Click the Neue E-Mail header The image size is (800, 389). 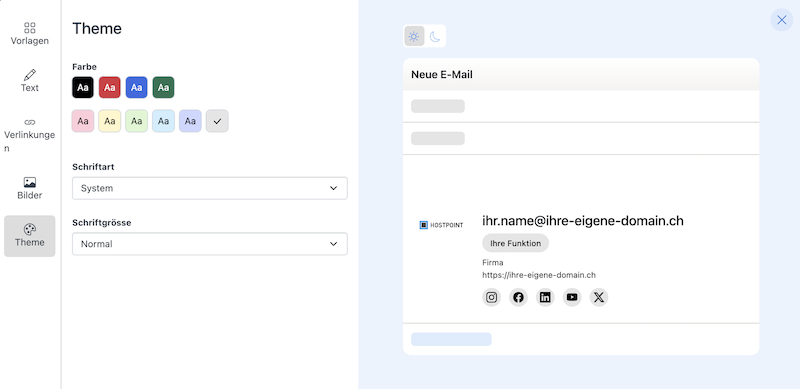point(442,75)
